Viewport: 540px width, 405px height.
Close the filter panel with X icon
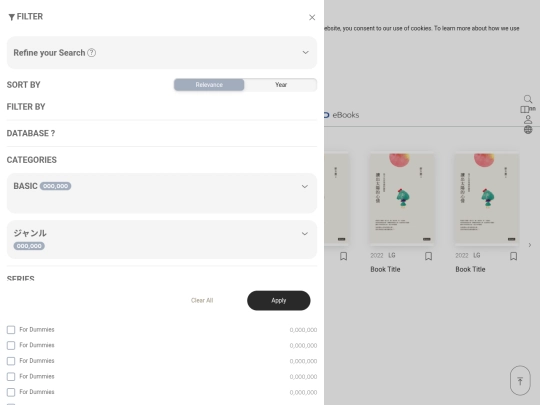point(312,17)
